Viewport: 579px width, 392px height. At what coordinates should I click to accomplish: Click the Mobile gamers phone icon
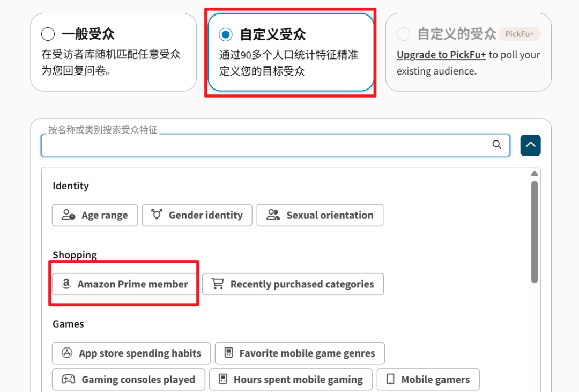[x=390, y=379]
